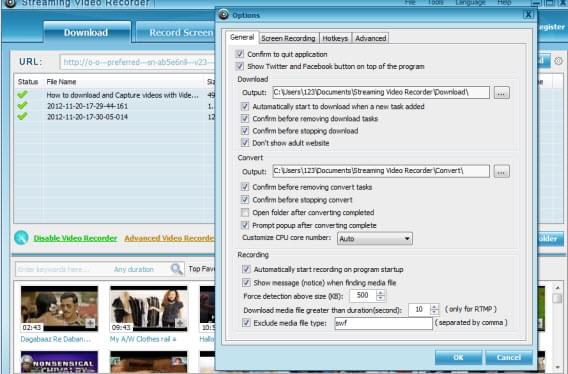This screenshot has width=568, height=374.
Task: Click green checkmark of 2012-11-20-17-29-44-161
Action: click(x=22, y=105)
